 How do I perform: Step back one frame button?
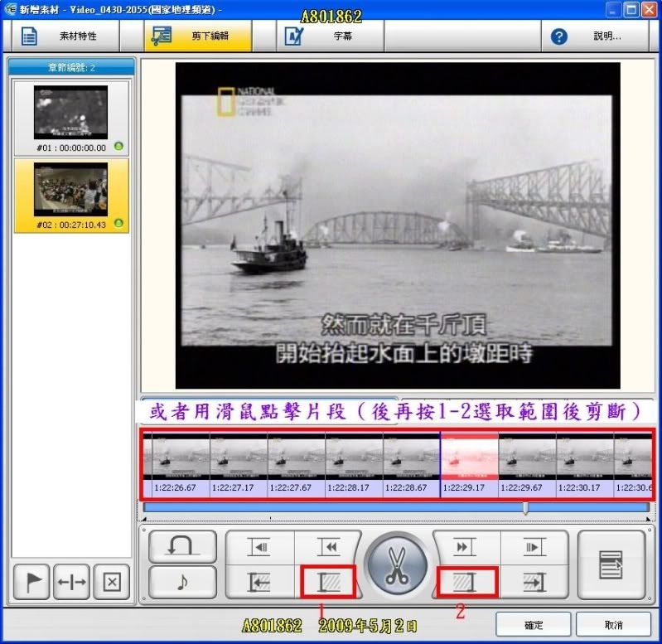click(259, 547)
